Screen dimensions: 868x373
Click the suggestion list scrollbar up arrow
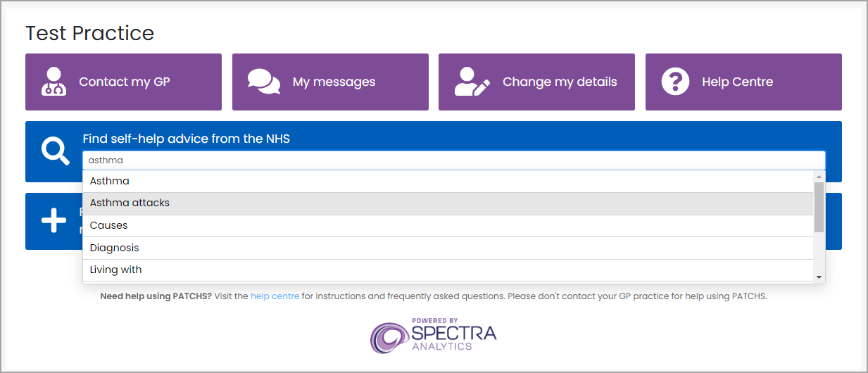(819, 176)
